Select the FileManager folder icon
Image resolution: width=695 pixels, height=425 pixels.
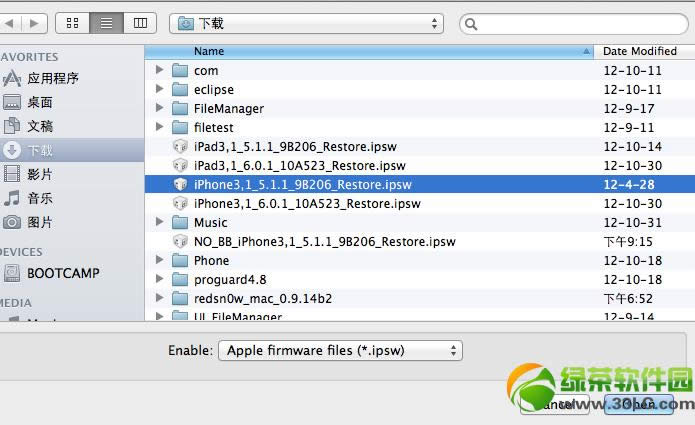point(180,109)
